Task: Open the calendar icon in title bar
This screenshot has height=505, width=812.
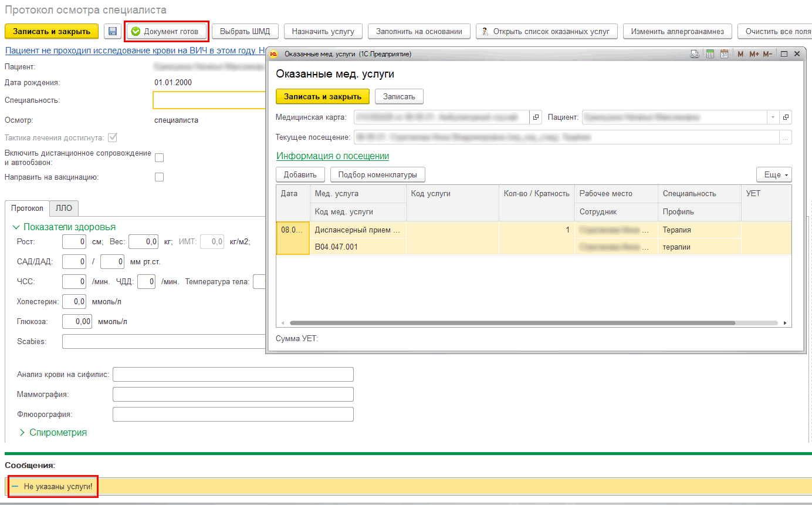Action: 724,54
